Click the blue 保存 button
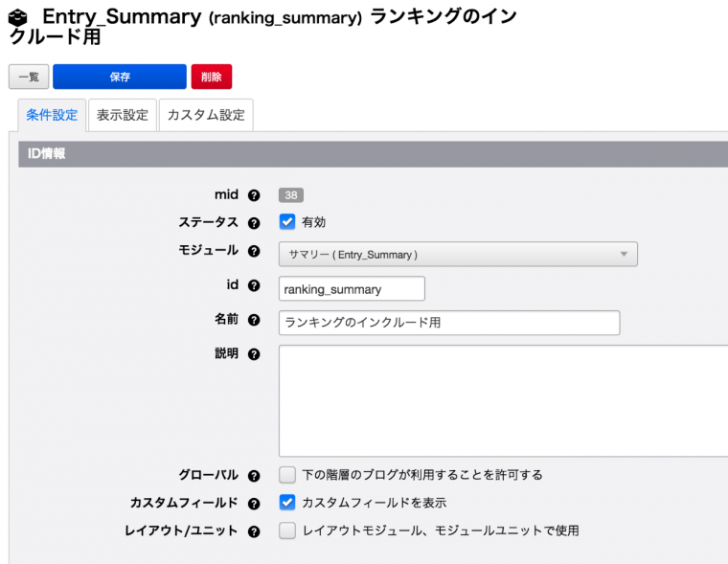Viewport: 728px width, 564px height. (120, 78)
